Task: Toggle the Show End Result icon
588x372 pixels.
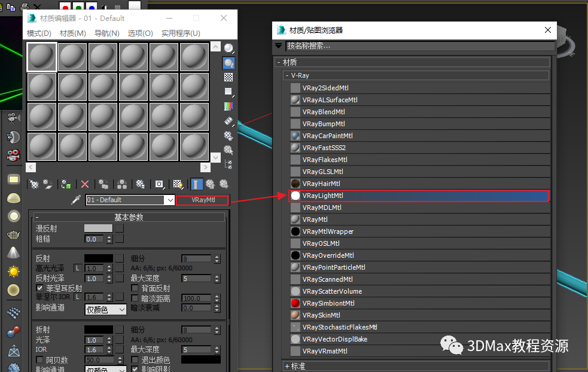Action: click(197, 184)
